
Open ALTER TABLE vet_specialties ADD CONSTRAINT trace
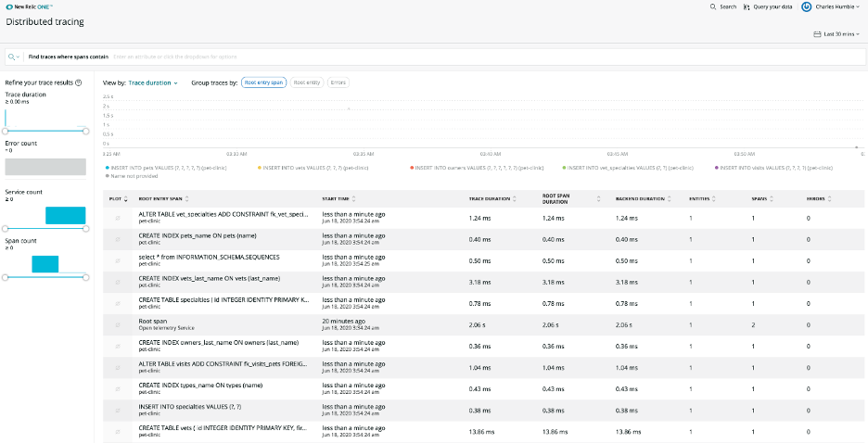click(x=223, y=215)
